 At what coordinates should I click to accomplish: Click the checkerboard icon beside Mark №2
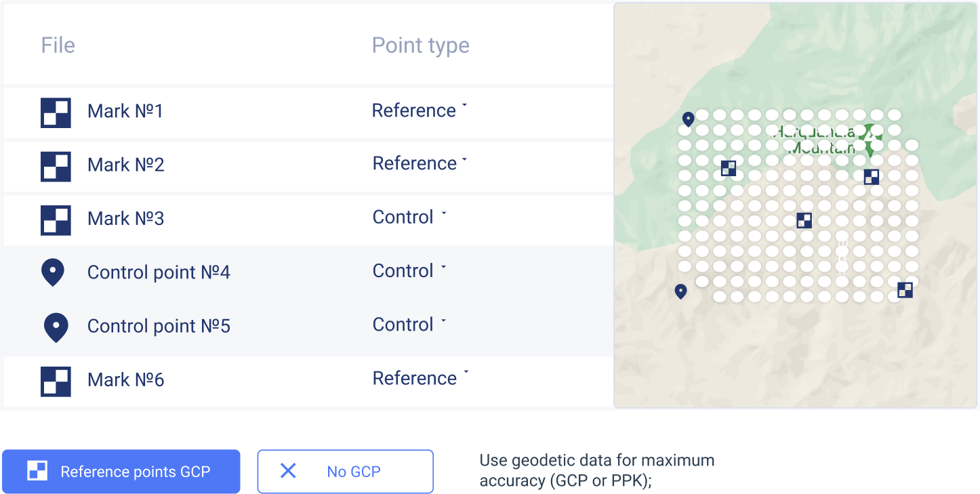click(x=56, y=167)
